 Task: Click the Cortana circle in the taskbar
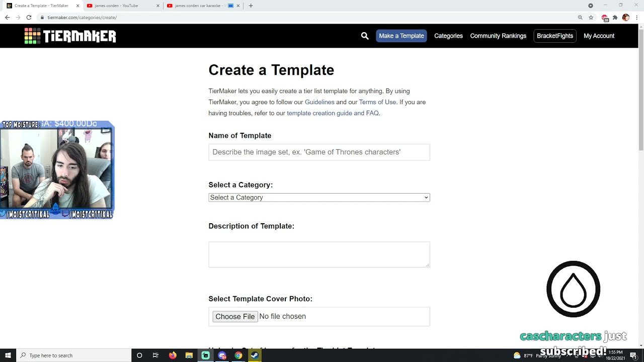pyautogui.click(x=139, y=355)
